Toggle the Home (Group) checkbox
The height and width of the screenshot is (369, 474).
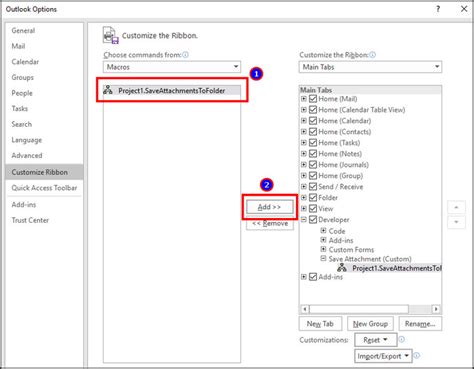[x=313, y=176]
